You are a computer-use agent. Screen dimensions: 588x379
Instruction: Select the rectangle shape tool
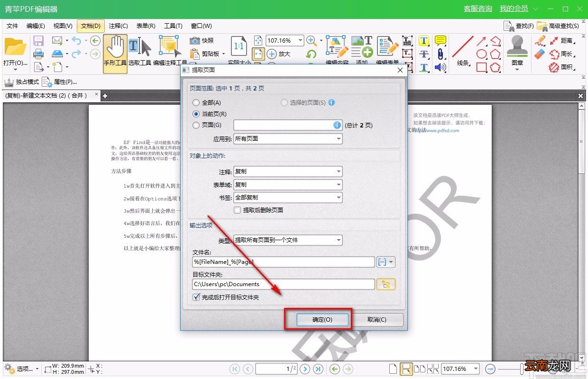point(481,67)
